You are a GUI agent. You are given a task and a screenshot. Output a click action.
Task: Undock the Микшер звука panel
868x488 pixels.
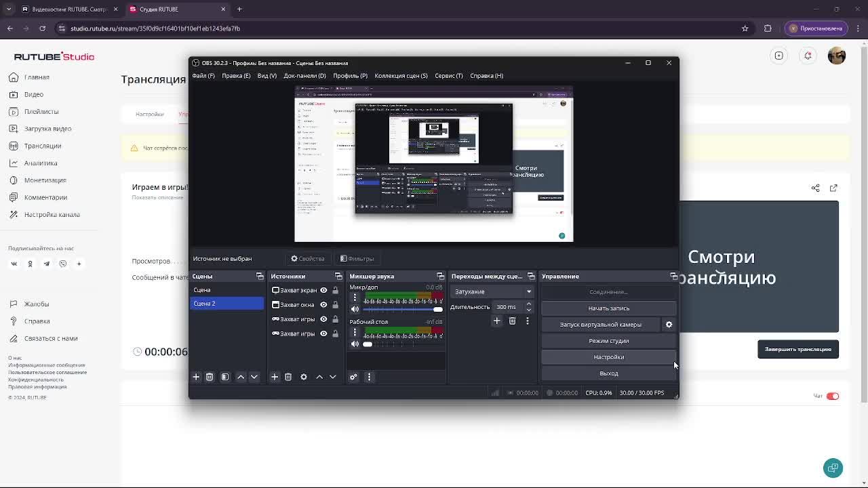(440, 277)
